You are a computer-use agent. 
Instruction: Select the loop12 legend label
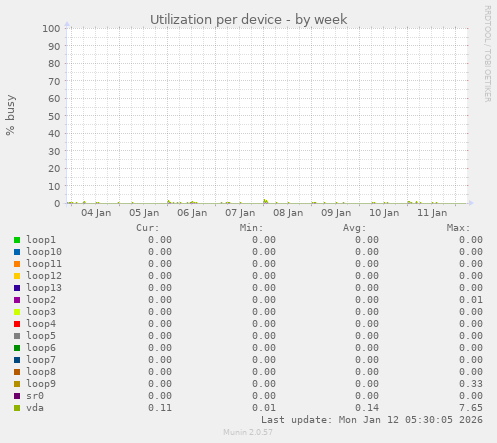pyautogui.click(x=44, y=276)
